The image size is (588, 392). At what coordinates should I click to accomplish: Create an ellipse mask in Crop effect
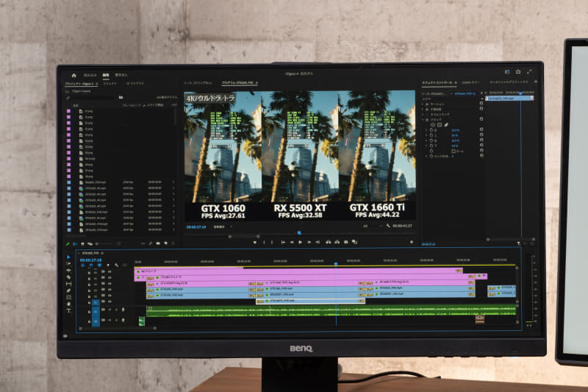(x=433, y=125)
